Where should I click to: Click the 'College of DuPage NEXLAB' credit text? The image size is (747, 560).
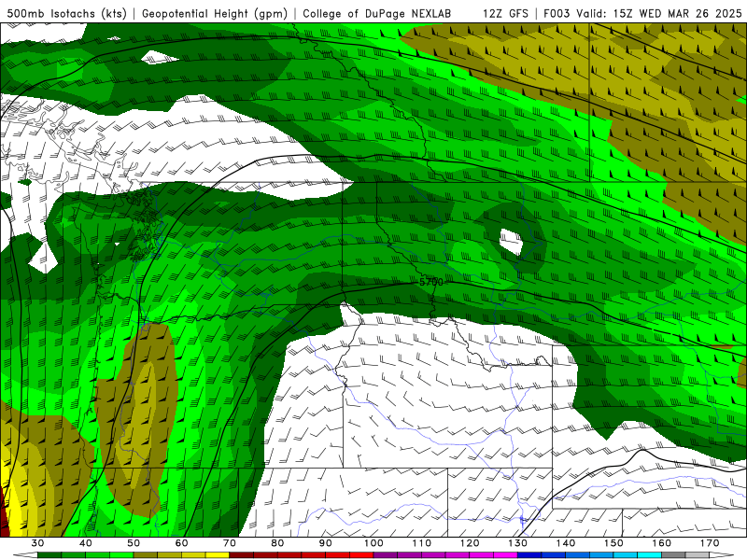pyautogui.click(x=377, y=13)
